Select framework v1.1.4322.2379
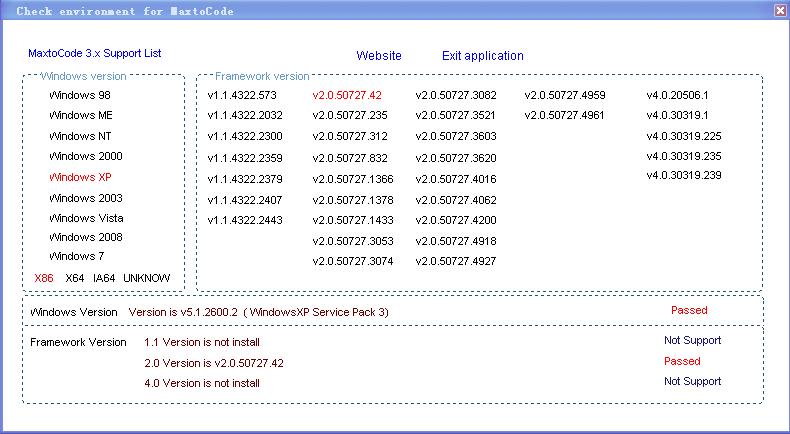Image resolution: width=790 pixels, height=434 pixels. click(x=245, y=179)
